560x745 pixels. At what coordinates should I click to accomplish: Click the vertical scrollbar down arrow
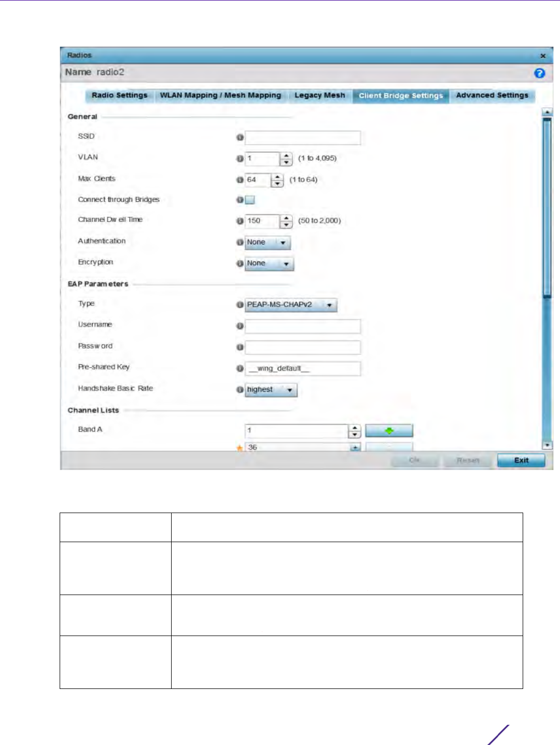[x=547, y=445]
